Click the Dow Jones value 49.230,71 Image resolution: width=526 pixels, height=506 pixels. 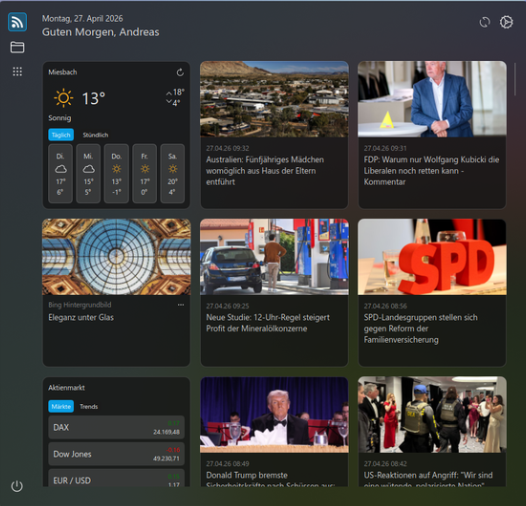point(166,458)
